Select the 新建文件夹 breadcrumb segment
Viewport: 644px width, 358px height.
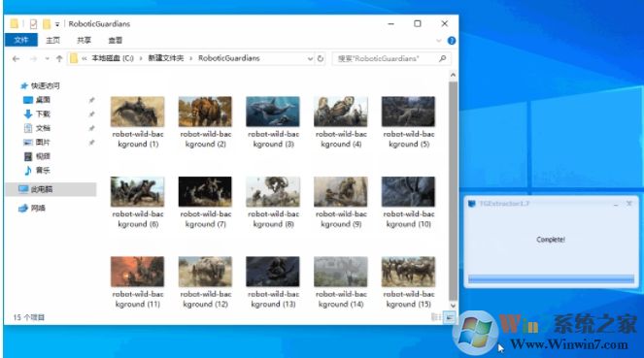coord(165,58)
